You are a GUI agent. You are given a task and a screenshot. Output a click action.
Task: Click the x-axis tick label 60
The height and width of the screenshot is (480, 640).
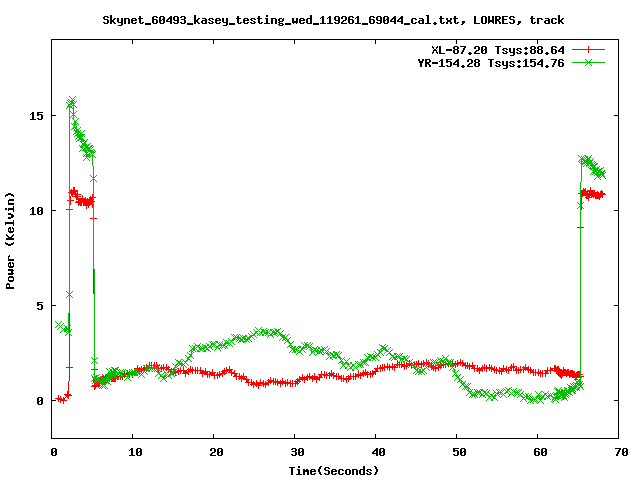pos(540,452)
